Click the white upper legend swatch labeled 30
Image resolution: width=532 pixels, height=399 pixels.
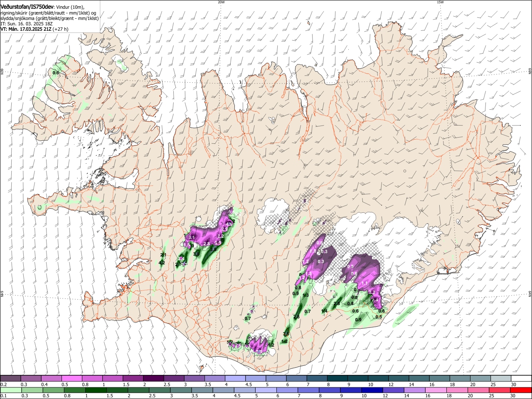click(x=520, y=378)
